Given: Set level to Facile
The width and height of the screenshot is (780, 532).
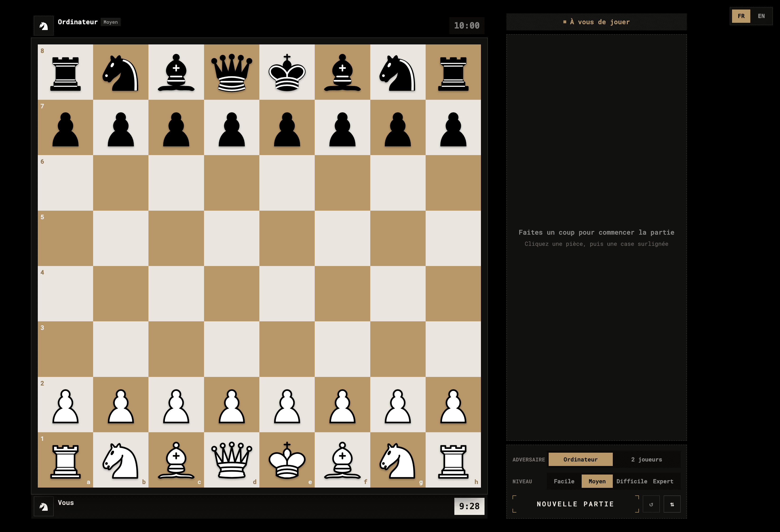Looking at the screenshot, I should pyautogui.click(x=564, y=481).
